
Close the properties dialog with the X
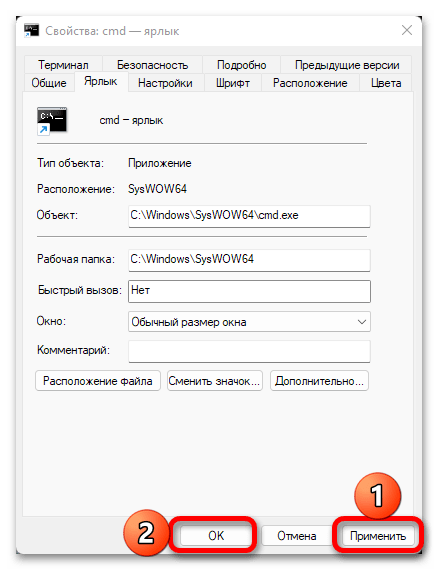pos(407,30)
